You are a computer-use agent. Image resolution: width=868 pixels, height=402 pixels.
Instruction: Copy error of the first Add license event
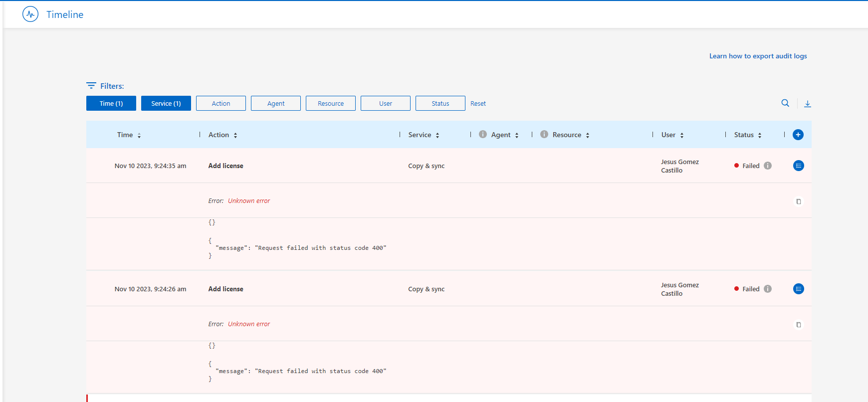pyautogui.click(x=798, y=201)
